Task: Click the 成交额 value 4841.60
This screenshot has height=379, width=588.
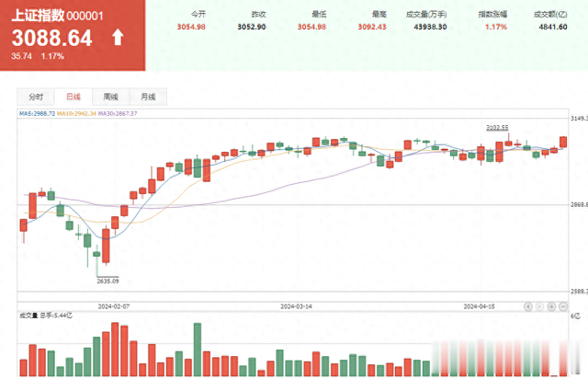Action: [x=553, y=27]
